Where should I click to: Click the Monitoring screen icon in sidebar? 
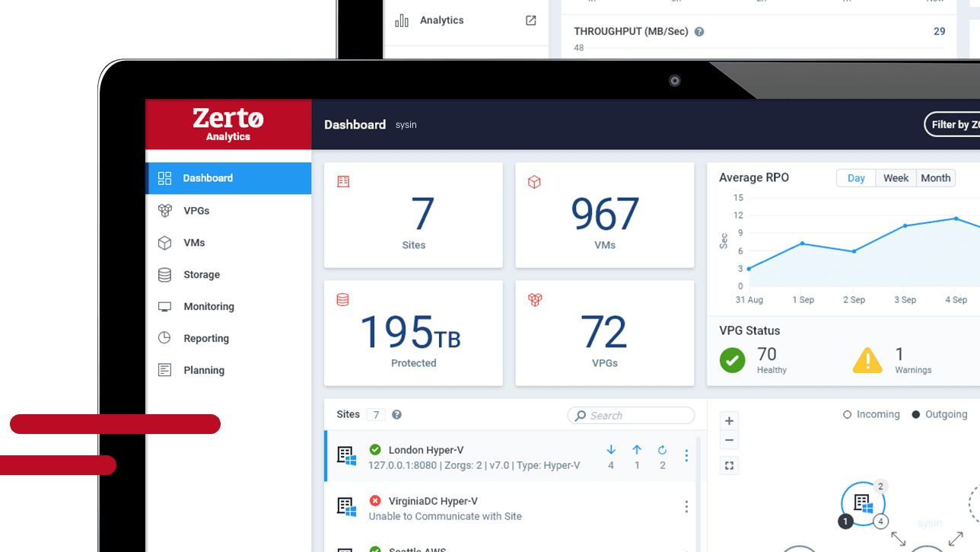tap(164, 307)
